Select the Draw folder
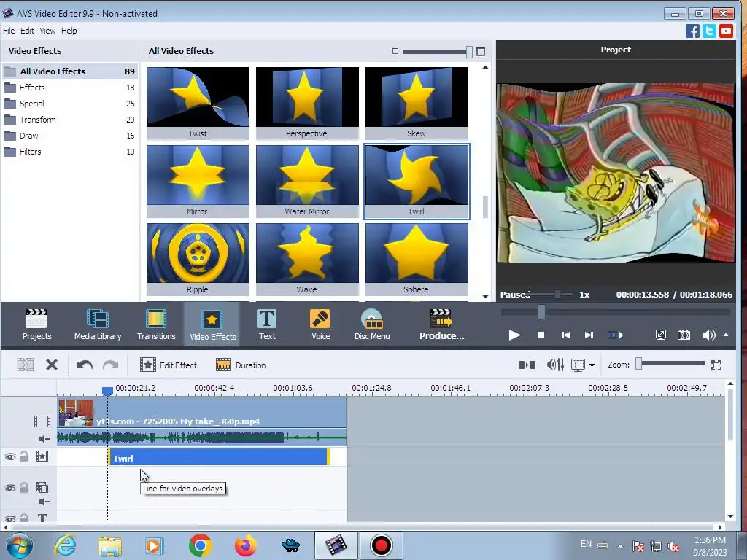The height and width of the screenshot is (560, 747). pyautogui.click(x=70, y=136)
